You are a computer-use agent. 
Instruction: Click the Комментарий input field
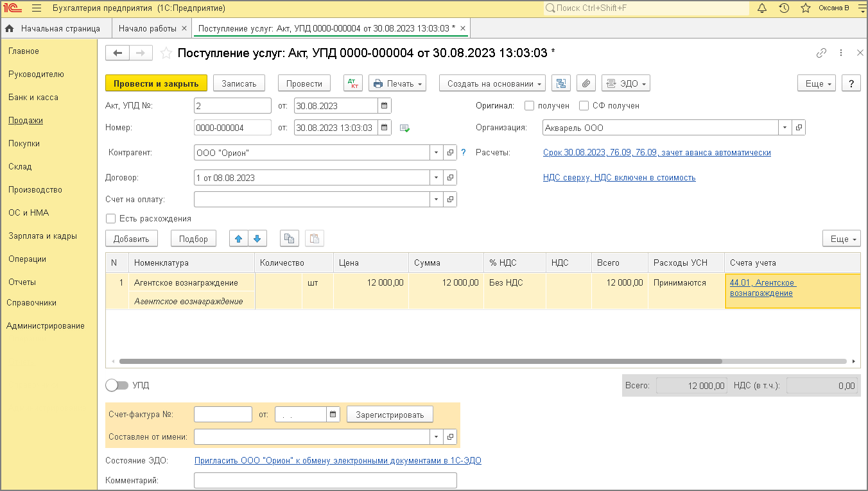tap(325, 481)
